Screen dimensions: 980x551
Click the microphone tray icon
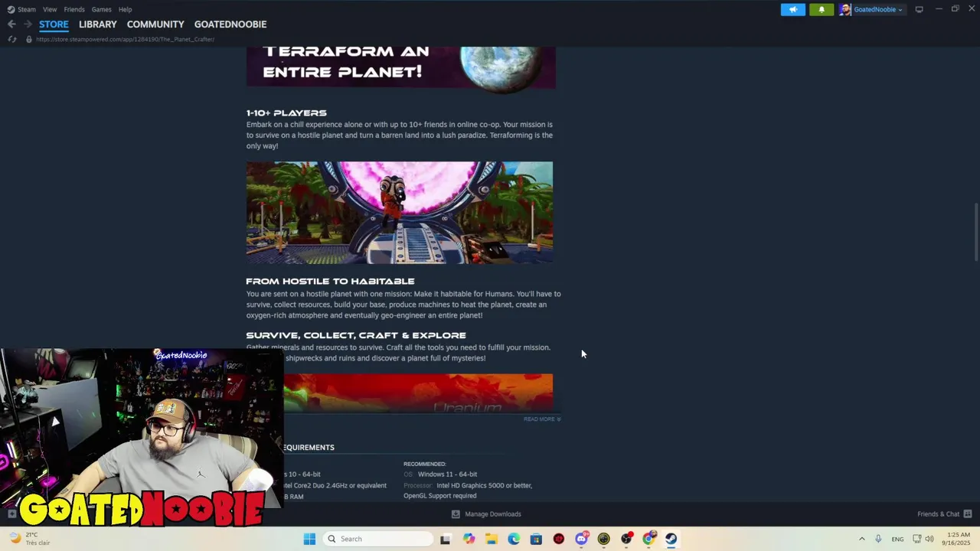point(878,539)
